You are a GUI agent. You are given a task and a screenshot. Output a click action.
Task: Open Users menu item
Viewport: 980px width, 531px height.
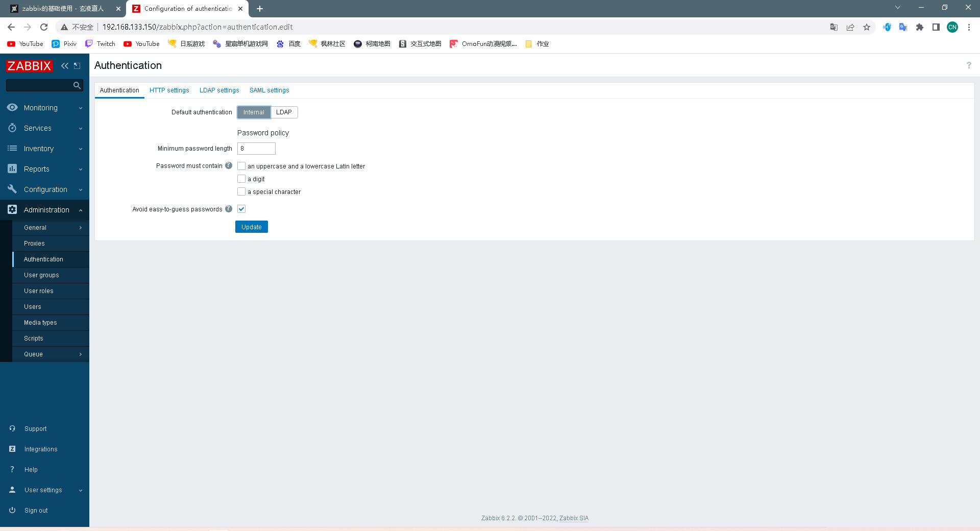[x=51, y=307]
